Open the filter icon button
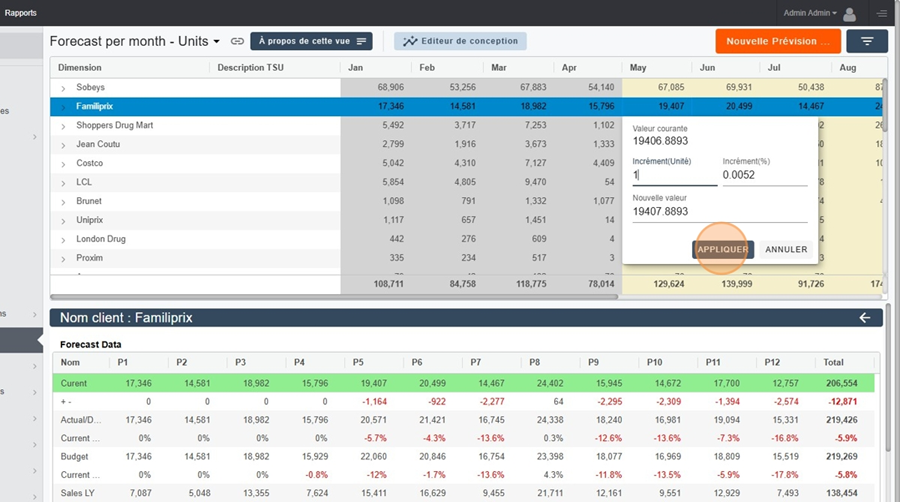The height and width of the screenshot is (502, 900). pos(867,41)
